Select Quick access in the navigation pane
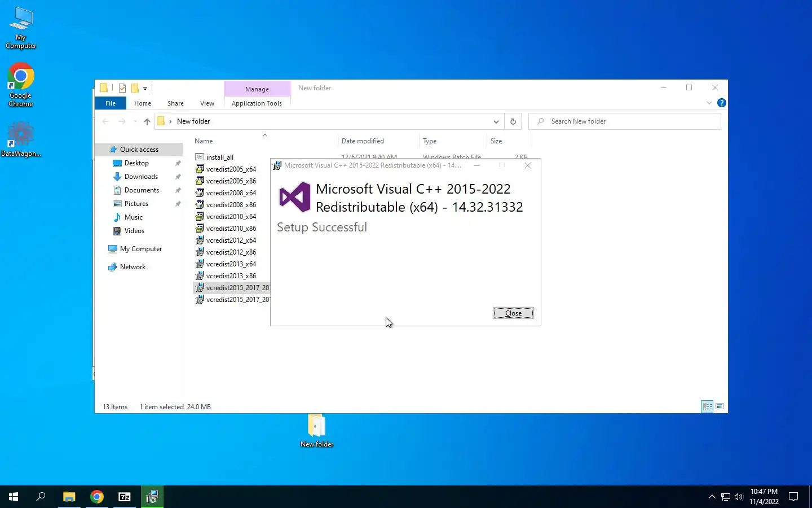This screenshot has width=812, height=508. pyautogui.click(x=139, y=150)
